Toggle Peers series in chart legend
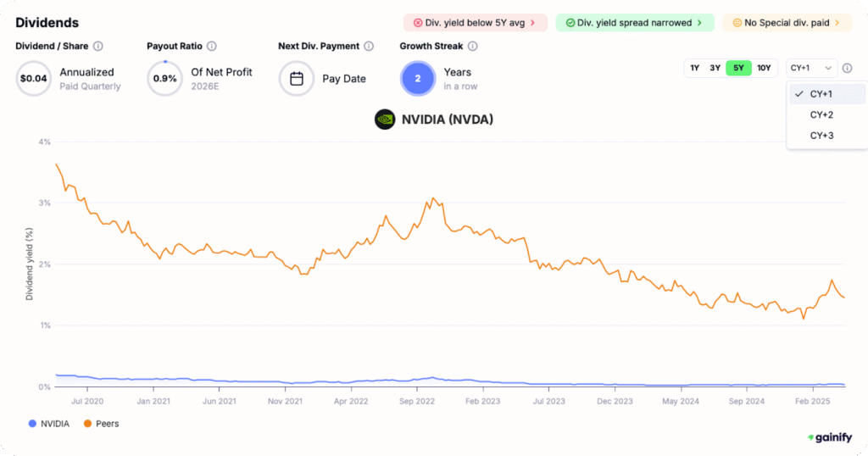The height and width of the screenshot is (456, 868). tap(102, 424)
